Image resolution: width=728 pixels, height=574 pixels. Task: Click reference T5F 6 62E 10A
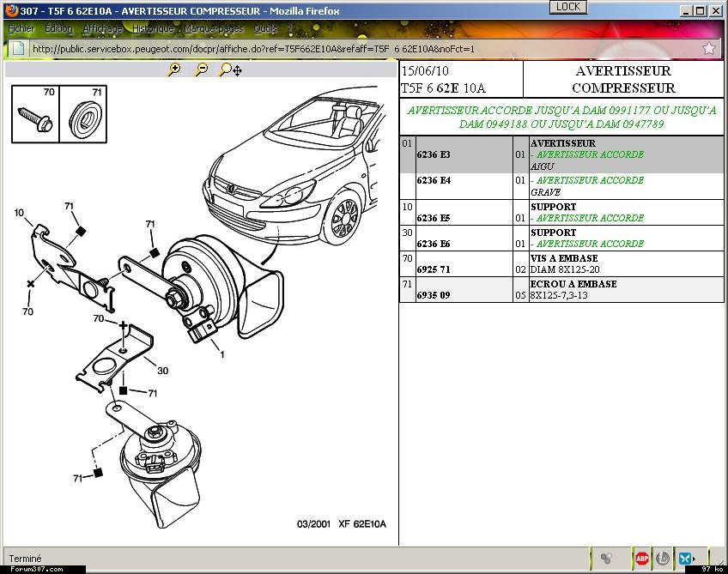443,88
